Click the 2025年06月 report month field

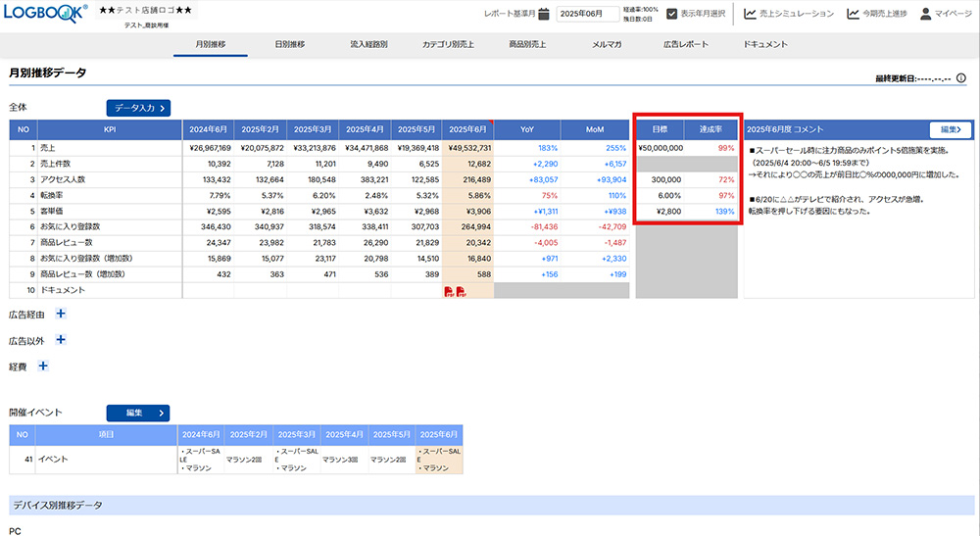587,14
